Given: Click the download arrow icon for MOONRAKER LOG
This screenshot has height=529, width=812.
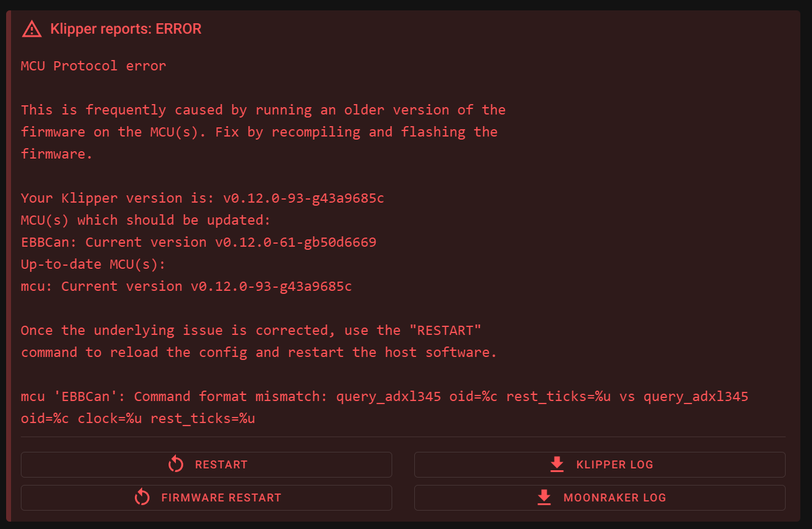Looking at the screenshot, I should point(544,498).
